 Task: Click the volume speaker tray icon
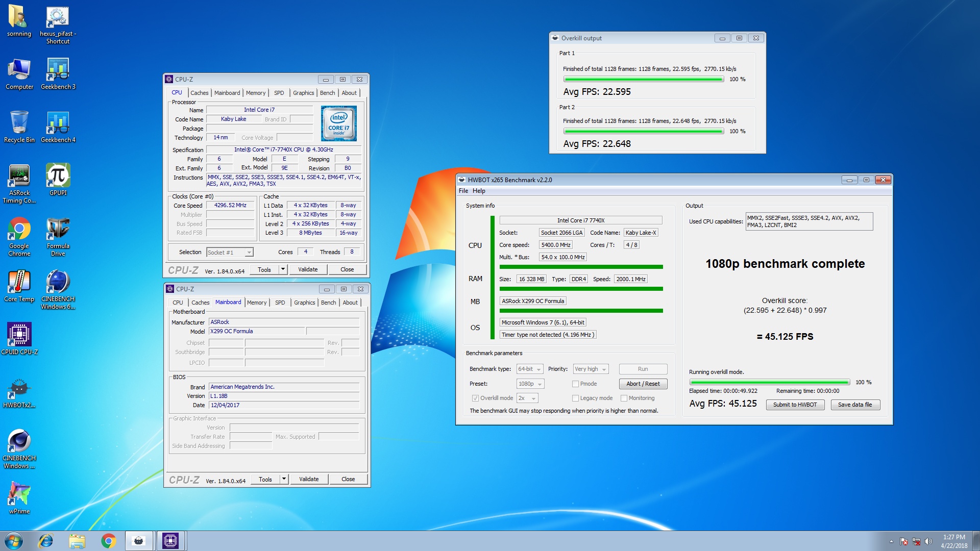pyautogui.click(x=928, y=541)
